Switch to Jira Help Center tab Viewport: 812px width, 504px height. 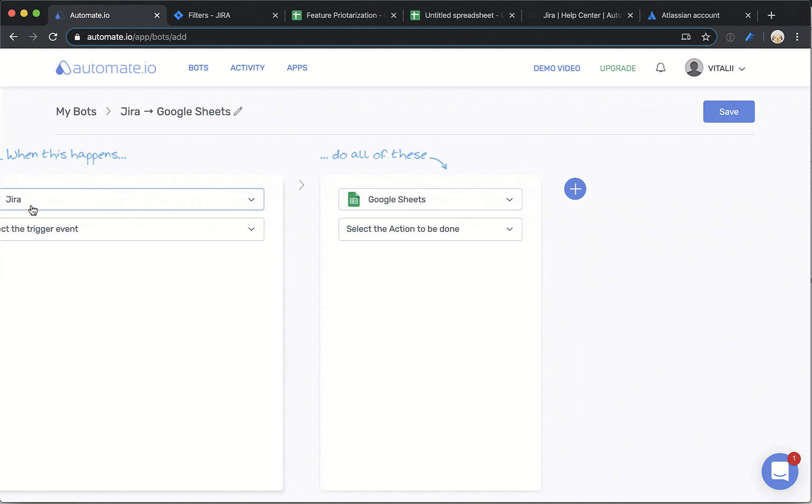tap(581, 15)
